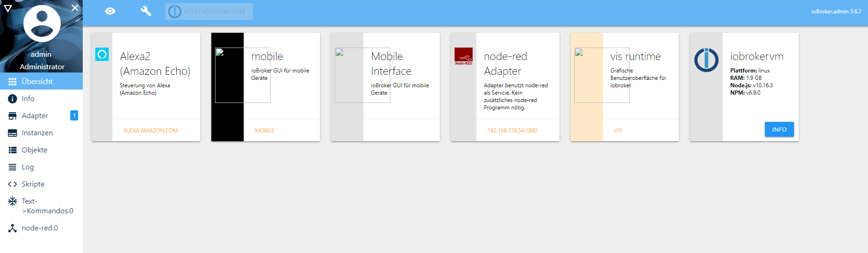The width and height of the screenshot is (868, 253).
Task: Click the Übersicht grid icon
Action: pos(12,82)
